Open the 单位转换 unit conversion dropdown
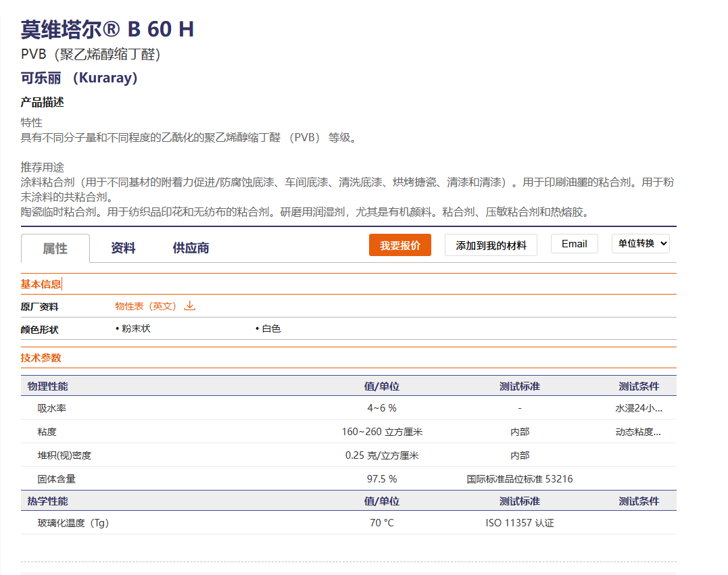The height and width of the screenshot is (575, 728). tap(641, 244)
